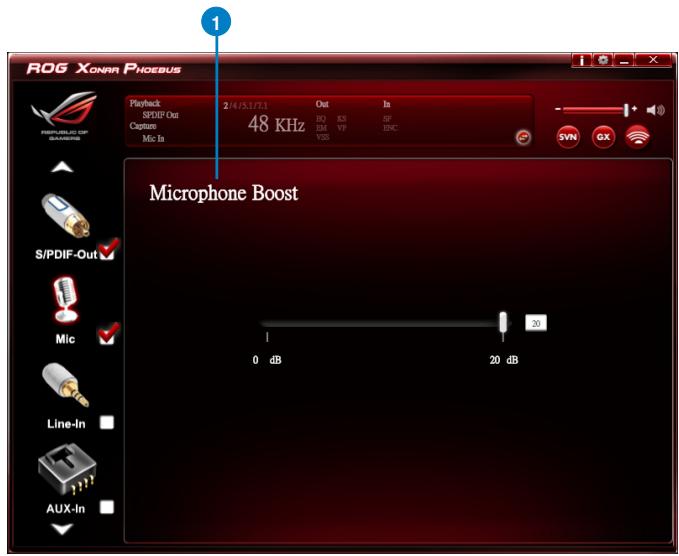
Task: Click the red wireless signal icon
Action: (637, 137)
